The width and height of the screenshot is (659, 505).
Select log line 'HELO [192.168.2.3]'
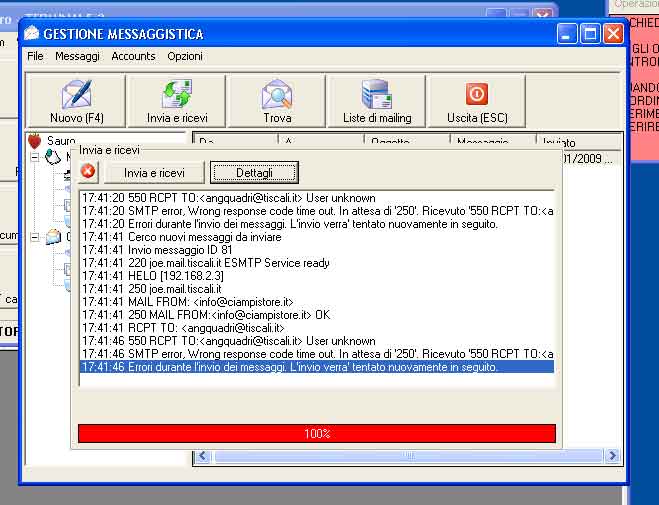pos(317,276)
